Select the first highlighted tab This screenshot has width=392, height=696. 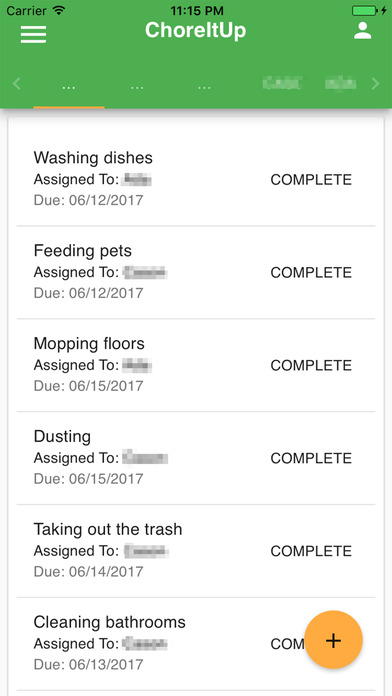pos(69,87)
